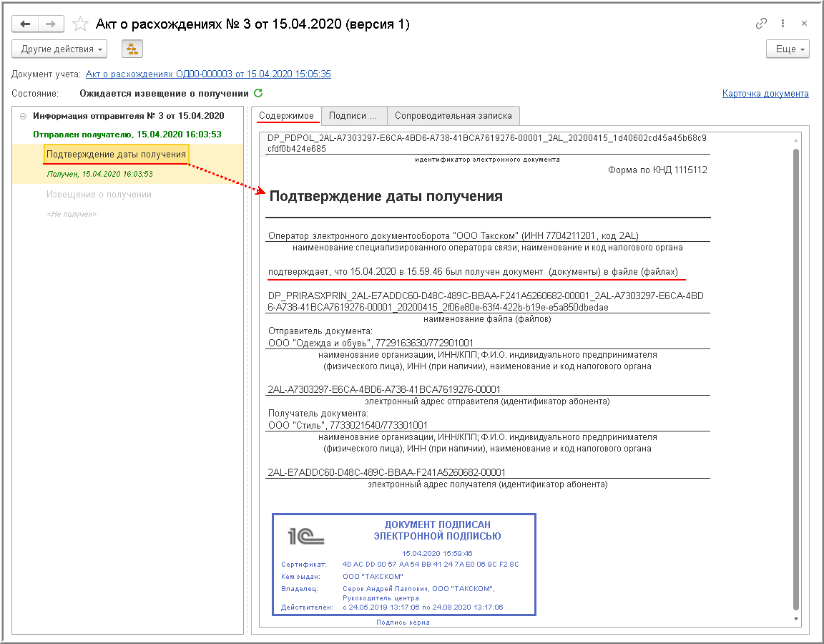Go forward with the right arrow button
The image size is (824, 644).
51,24
